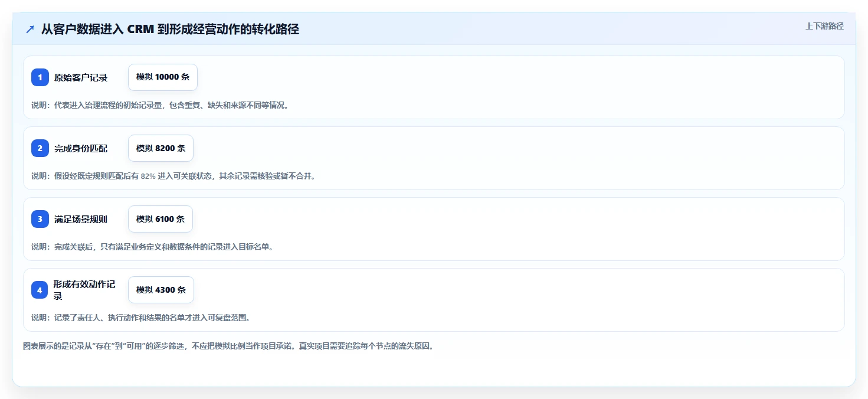Select the 模拟 8200 条 value chip

pos(161,148)
